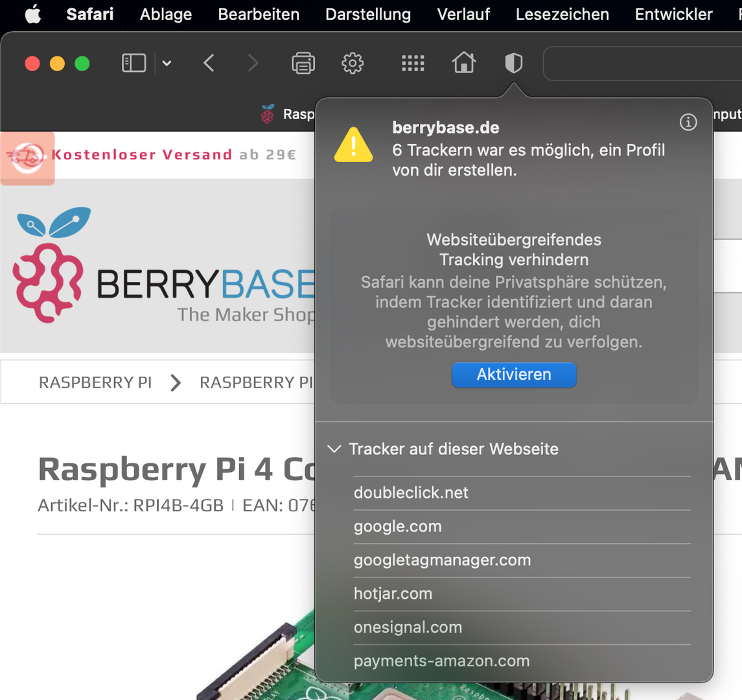
Task: Open the sidebar tab group dropdown arrow
Action: click(x=167, y=63)
